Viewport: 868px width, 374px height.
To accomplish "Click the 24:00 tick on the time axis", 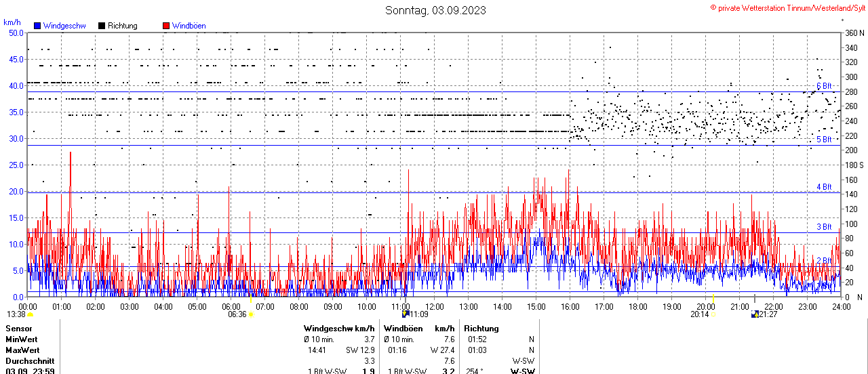I will 842,306.
